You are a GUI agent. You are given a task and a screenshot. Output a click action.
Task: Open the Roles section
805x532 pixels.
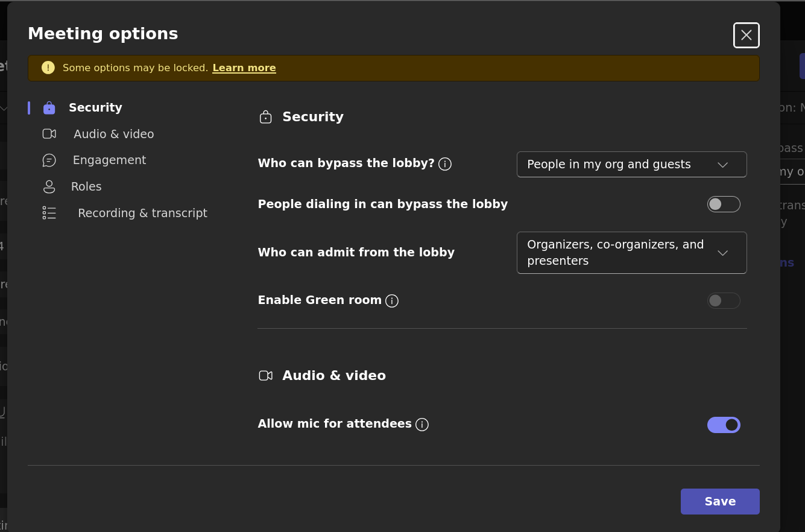click(86, 187)
